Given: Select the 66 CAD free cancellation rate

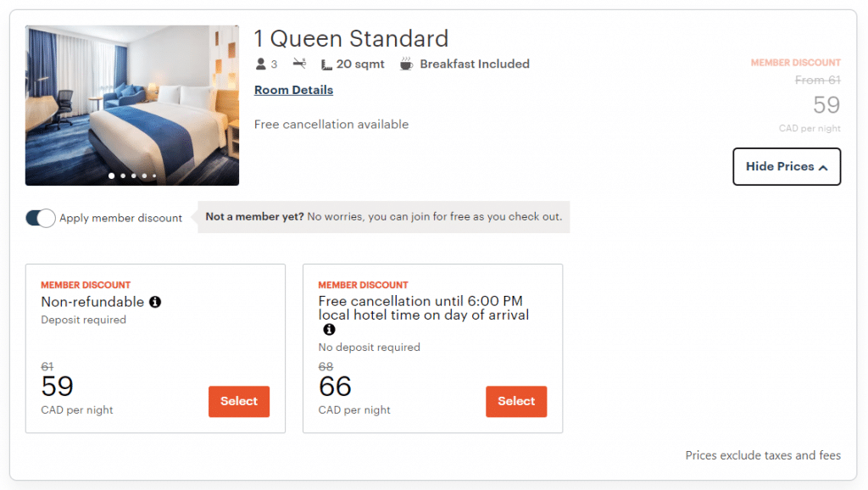Looking at the screenshot, I should point(515,402).
